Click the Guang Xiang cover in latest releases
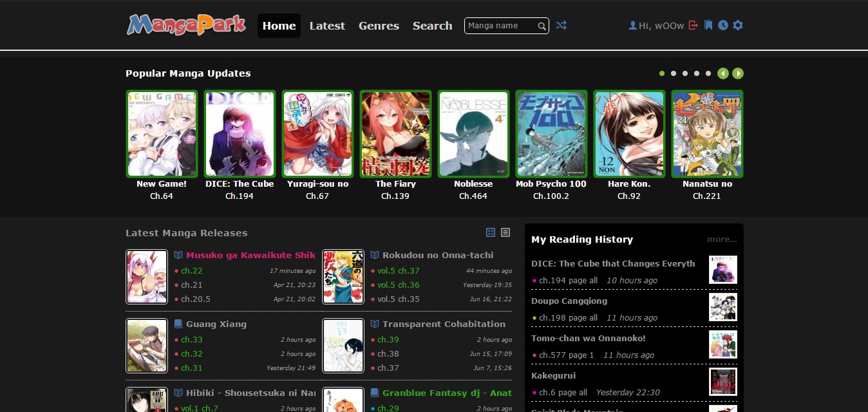The height and width of the screenshot is (412, 868). point(147,346)
